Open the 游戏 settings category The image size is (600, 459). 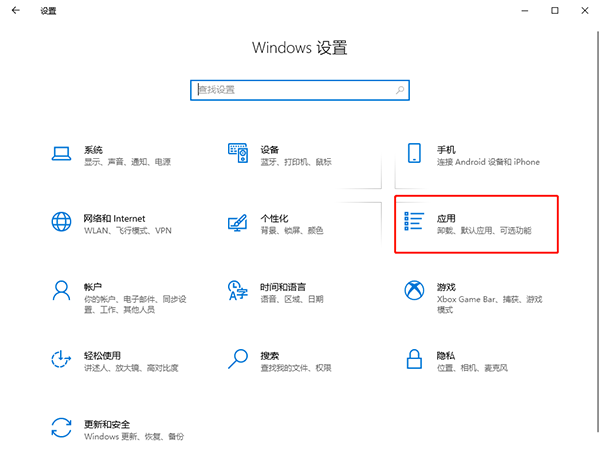pyautogui.click(x=476, y=298)
